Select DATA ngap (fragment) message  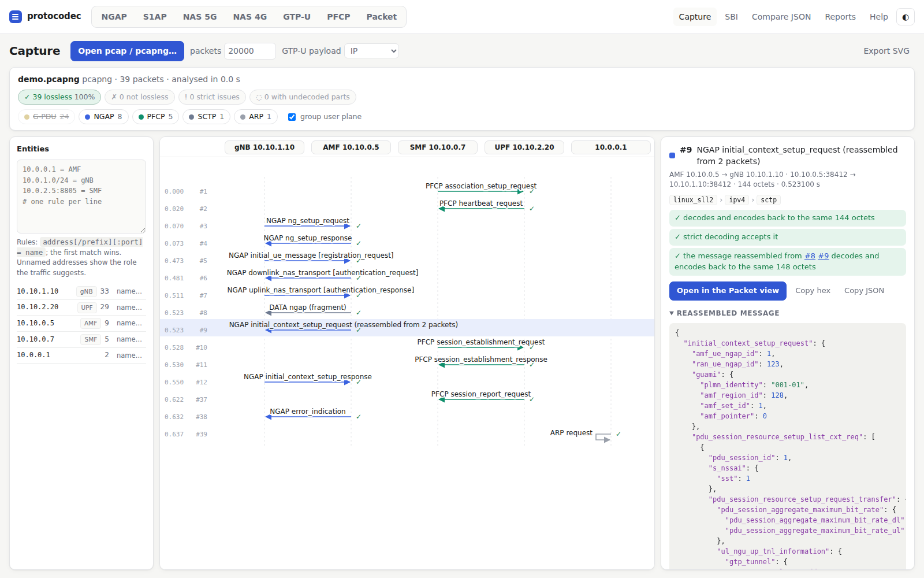308,307
